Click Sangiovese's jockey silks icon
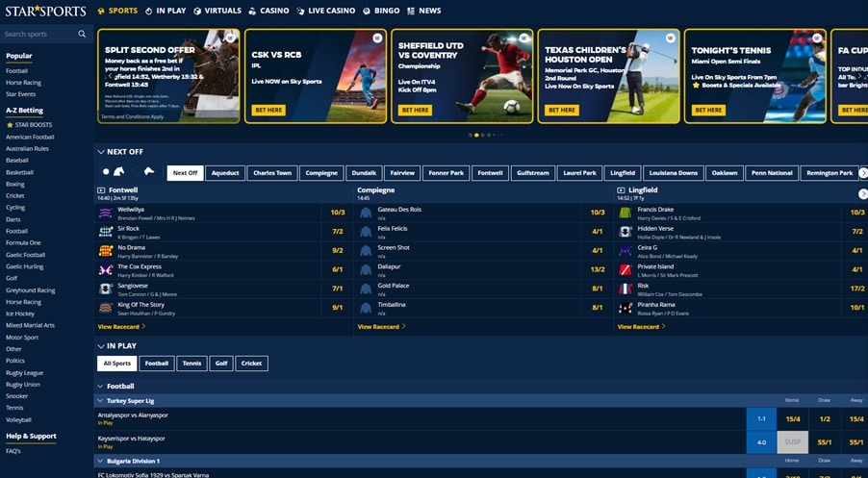868x478 pixels. [106, 289]
